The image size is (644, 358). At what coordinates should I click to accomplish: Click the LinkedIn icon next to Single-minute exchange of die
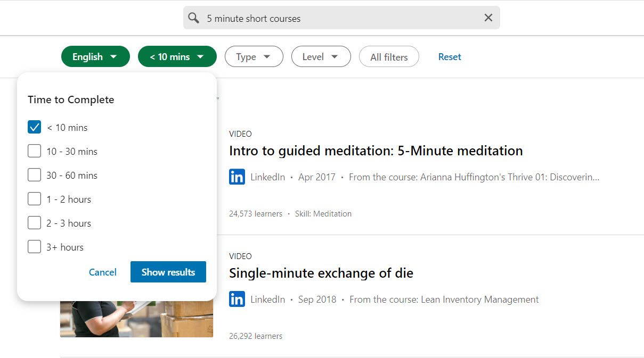[237, 299]
